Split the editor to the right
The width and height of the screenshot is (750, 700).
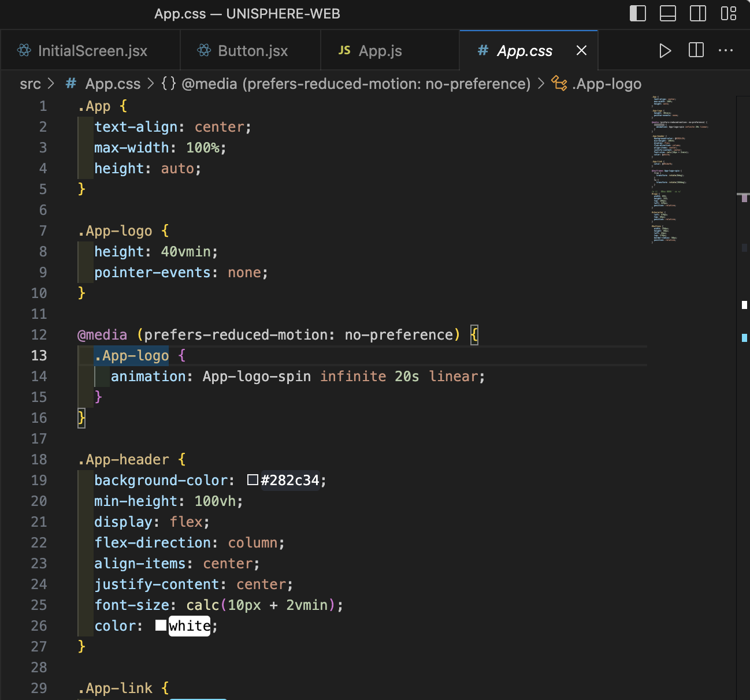696,50
